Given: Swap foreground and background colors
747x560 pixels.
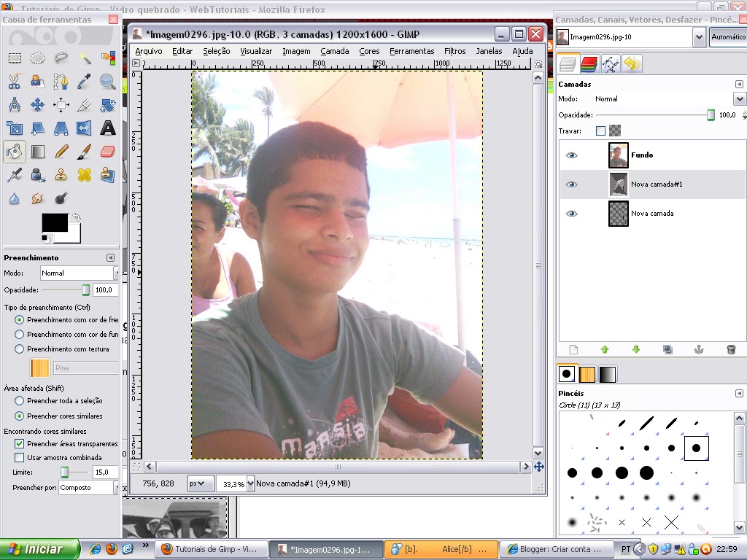Looking at the screenshot, I should click(x=76, y=217).
